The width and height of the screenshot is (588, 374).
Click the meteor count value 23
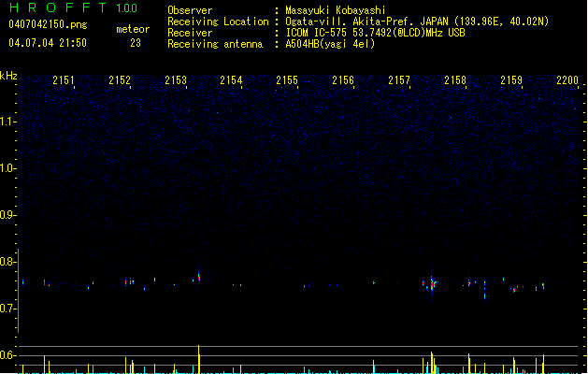click(136, 43)
